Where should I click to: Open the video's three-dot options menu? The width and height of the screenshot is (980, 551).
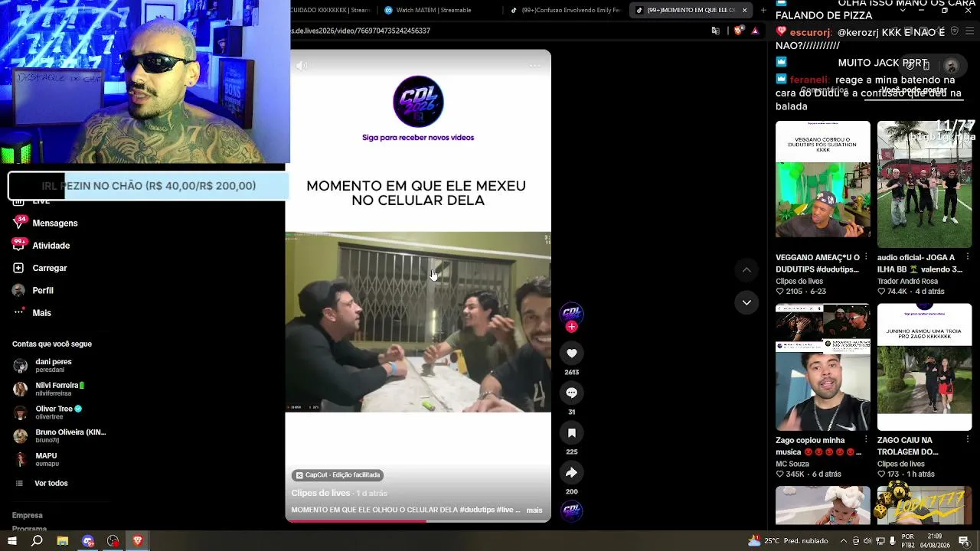point(535,66)
